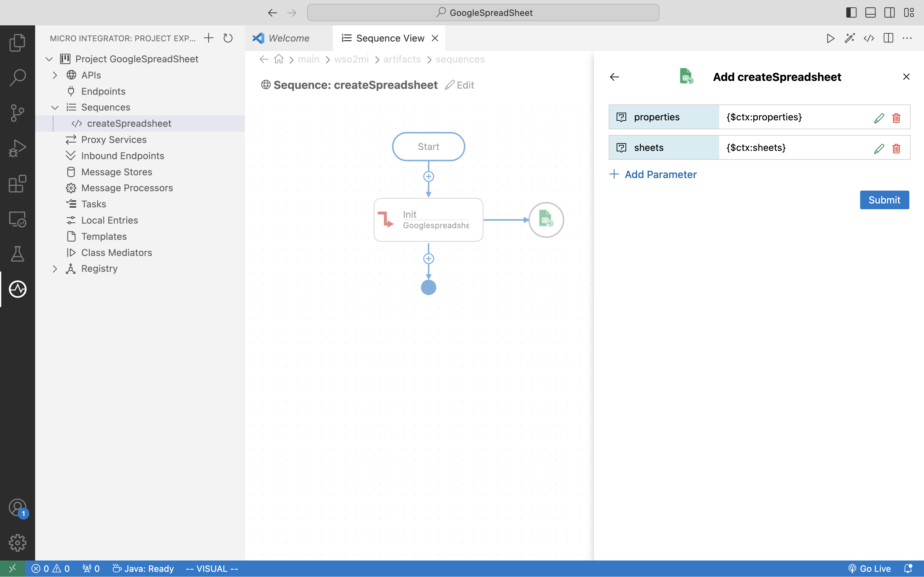Add mediator after Start node
This screenshot has width=924, height=577.
[429, 176]
